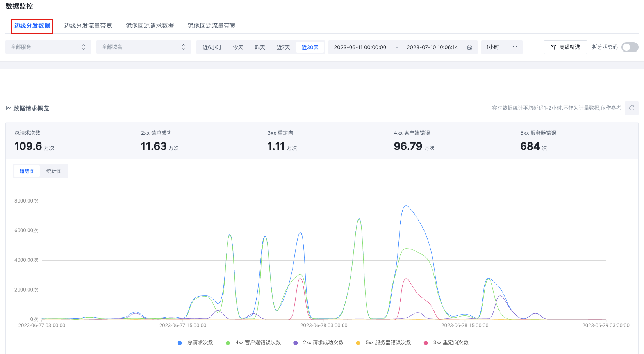The height and width of the screenshot is (354, 644).
Task: Click the 8000.00次 axis label
Action: click(x=26, y=201)
